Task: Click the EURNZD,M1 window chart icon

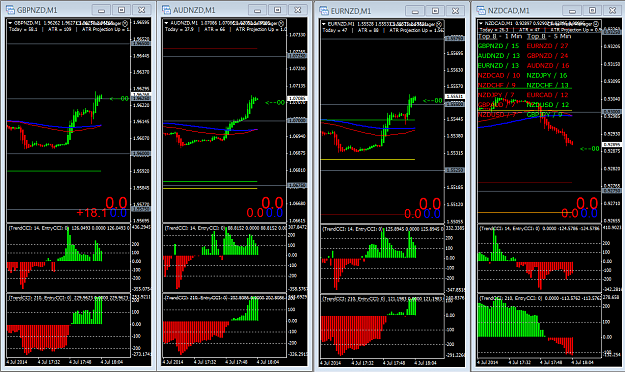Action: 324,11
